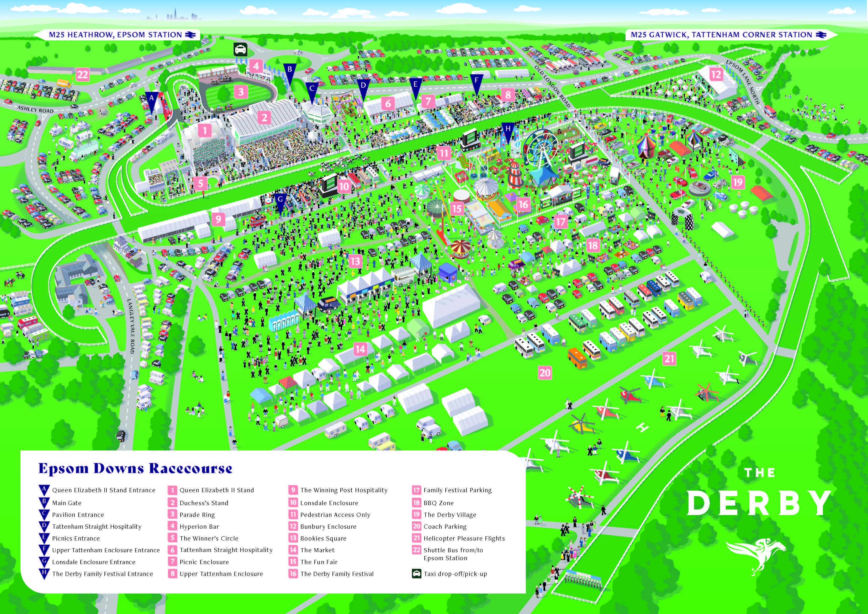Screen dimensions: 868x614
Task: Click 'Pavilion Entrance' in the legend
Action: point(78,515)
